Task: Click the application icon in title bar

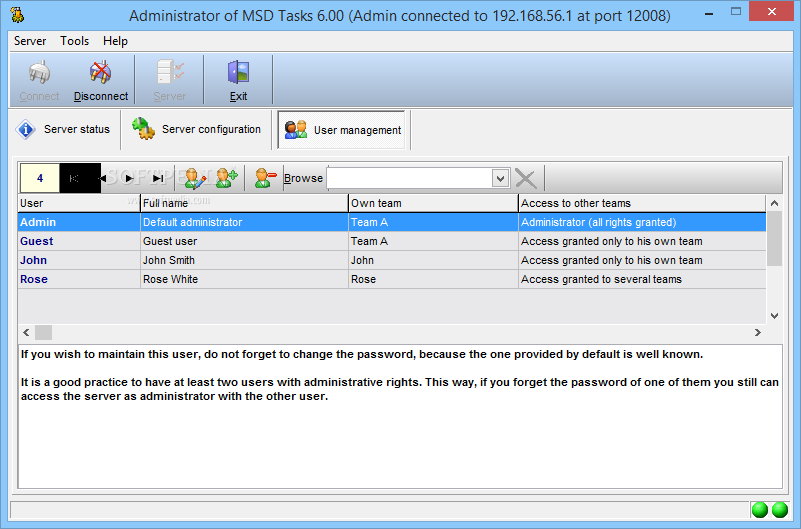Action: 17,15
